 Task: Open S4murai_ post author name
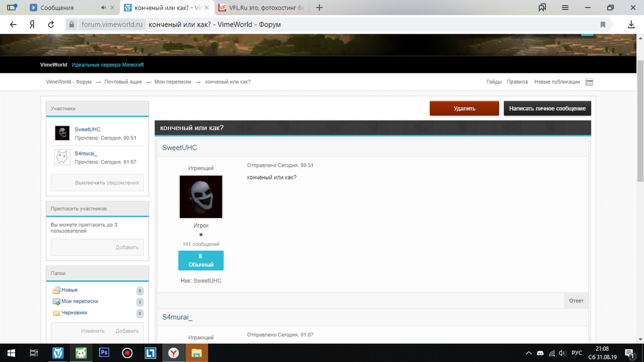177,317
